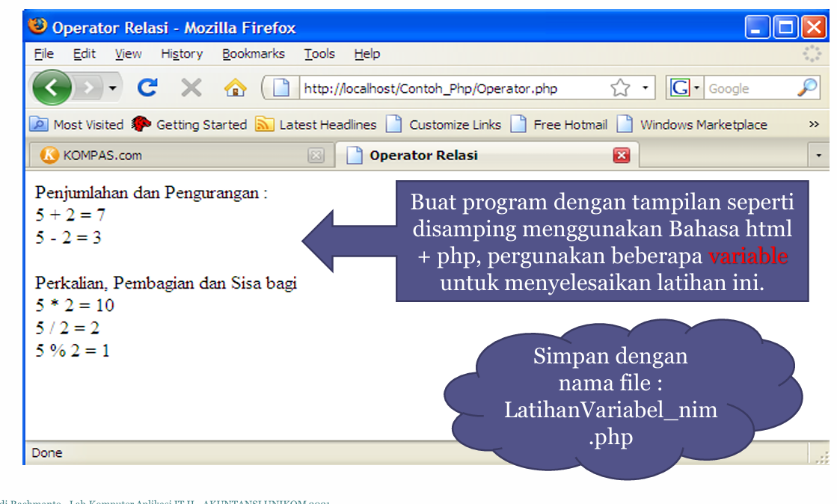Click the green Back navigation button
The width and height of the screenshot is (837, 504).
pyautogui.click(x=52, y=87)
